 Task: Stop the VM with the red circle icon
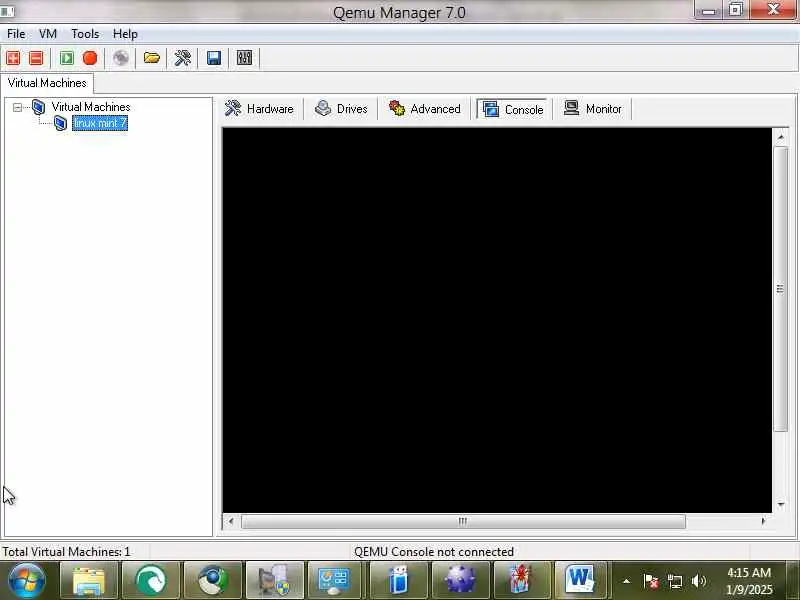coord(90,58)
